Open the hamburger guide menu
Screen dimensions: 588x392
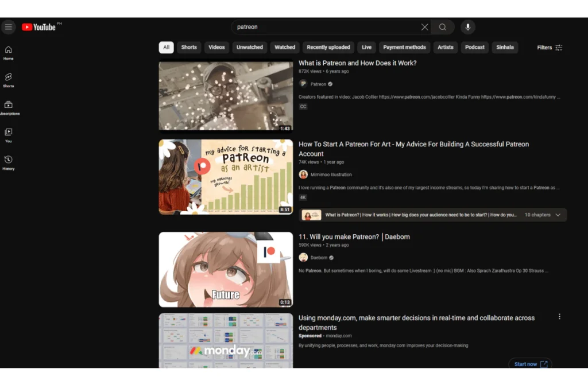[8, 27]
